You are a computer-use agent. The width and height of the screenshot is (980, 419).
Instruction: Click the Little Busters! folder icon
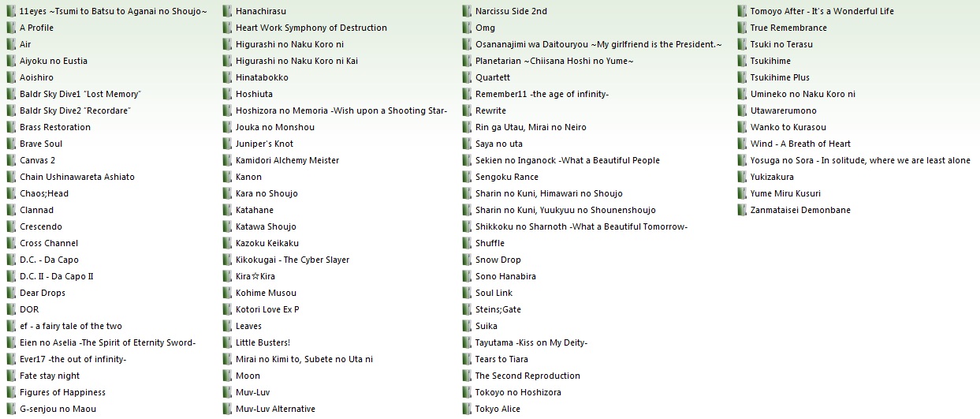(227, 342)
